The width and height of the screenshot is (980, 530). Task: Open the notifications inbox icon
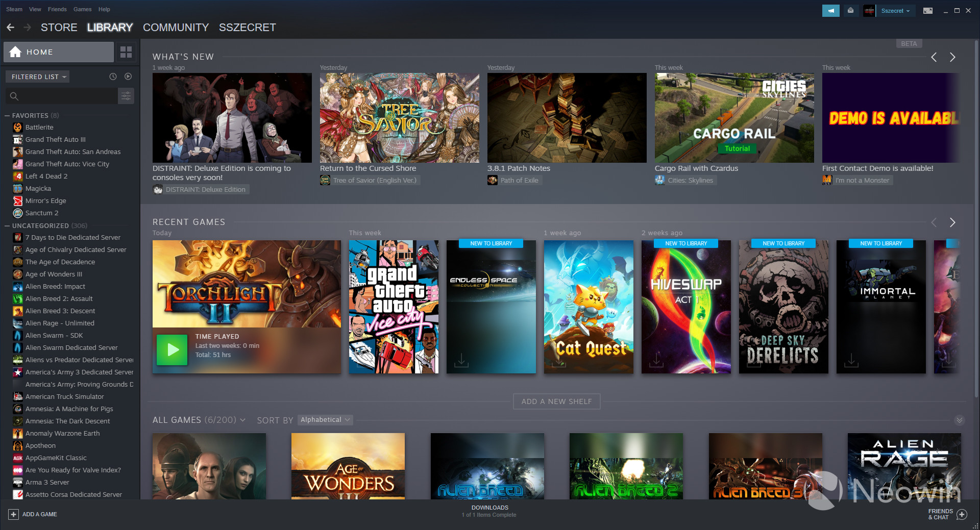coord(850,11)
